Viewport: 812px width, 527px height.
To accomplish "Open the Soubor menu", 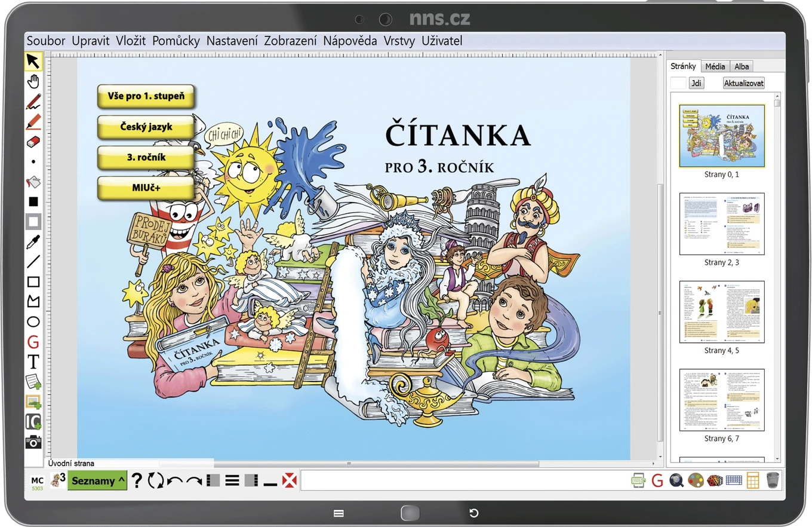I will pyautogui.click(x=46, y=41).
